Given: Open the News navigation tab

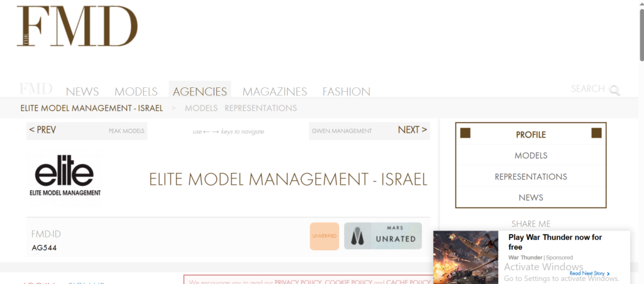Looking at the screenshot, I should pyautogui.click(x=82, y=92).
